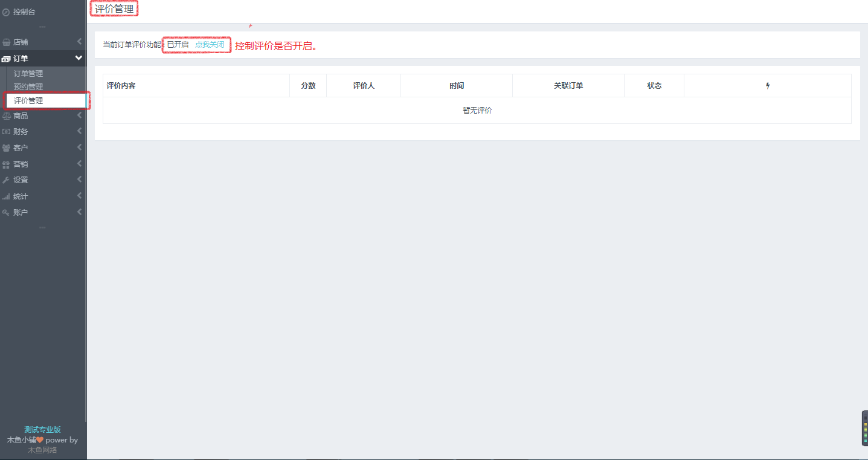
Task: Expand the 账户 section chevron
Action: [79, 212]
